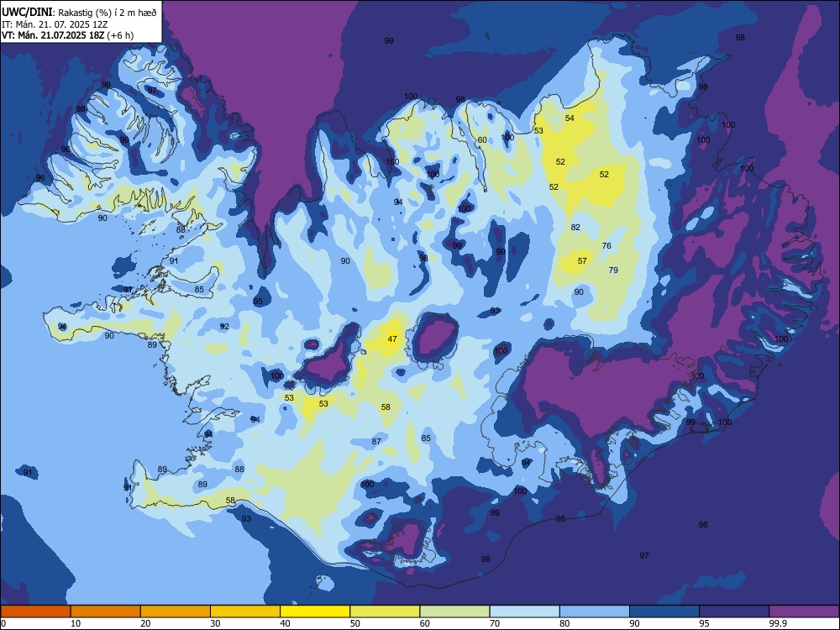This screenshot has height=630, width=840.
Task: Click the legend scale label '10'
Action: pyautogui.click(x=76, y=623)
